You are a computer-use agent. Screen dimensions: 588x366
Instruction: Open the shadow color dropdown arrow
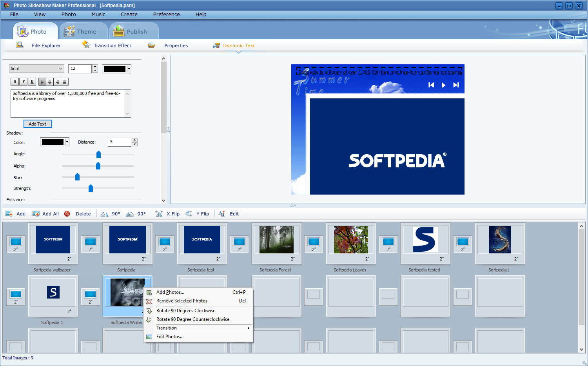tap(67, 142)
